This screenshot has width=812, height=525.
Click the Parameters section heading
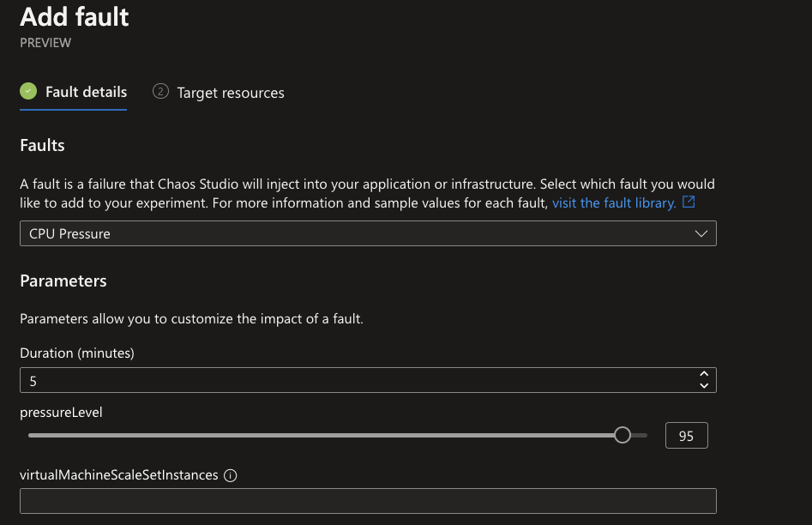(x=63, y=281)
